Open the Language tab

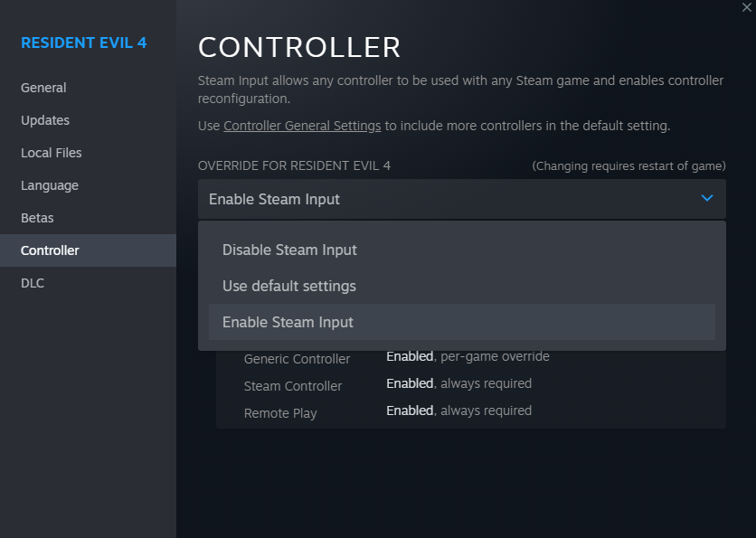point(50,185)
